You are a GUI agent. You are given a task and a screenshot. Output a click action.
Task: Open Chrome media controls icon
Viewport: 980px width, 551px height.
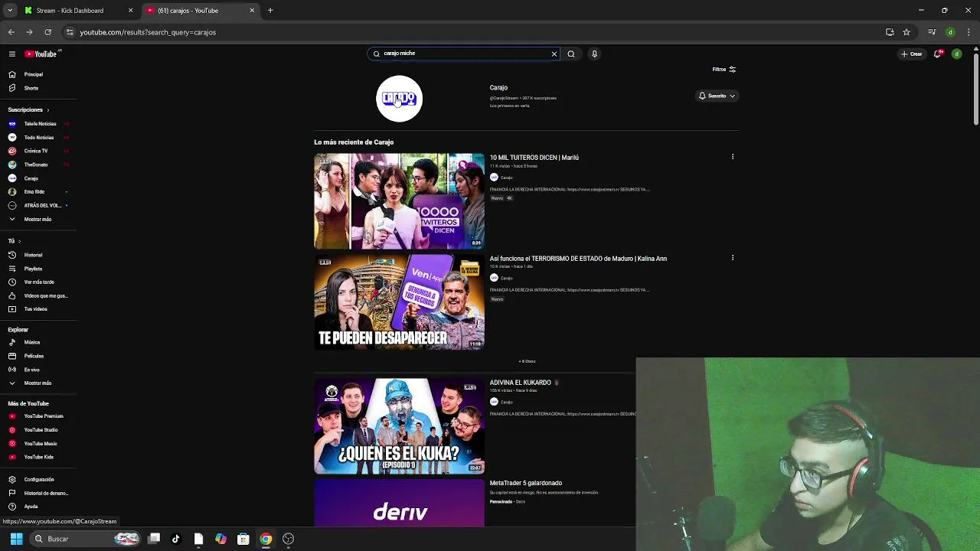(932, 32)
